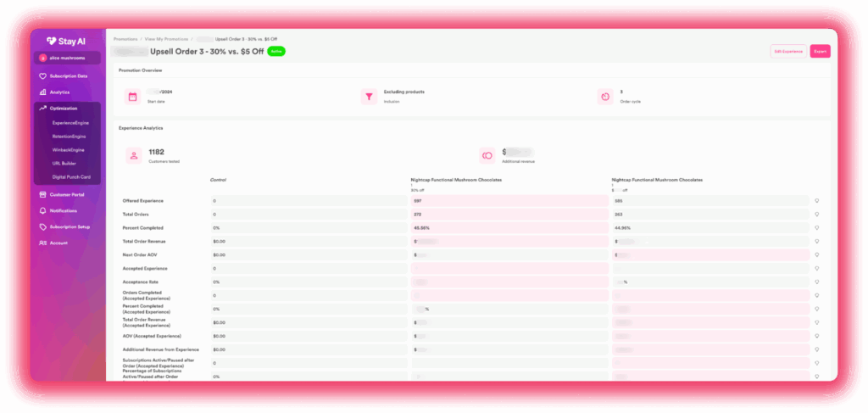Screen dimensions: 868x413
Task: Click lightbulb on AOV (Accepted Experience) row
Action: (816, 337)
